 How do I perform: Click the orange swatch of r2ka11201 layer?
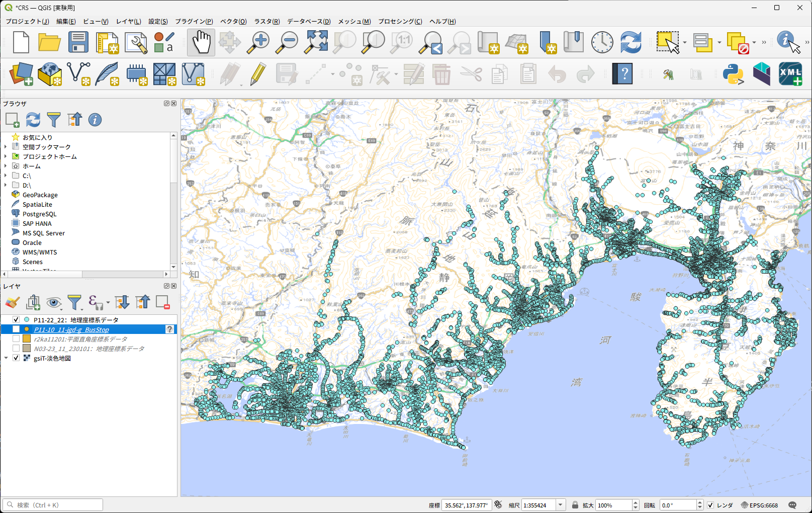(27, 339)
